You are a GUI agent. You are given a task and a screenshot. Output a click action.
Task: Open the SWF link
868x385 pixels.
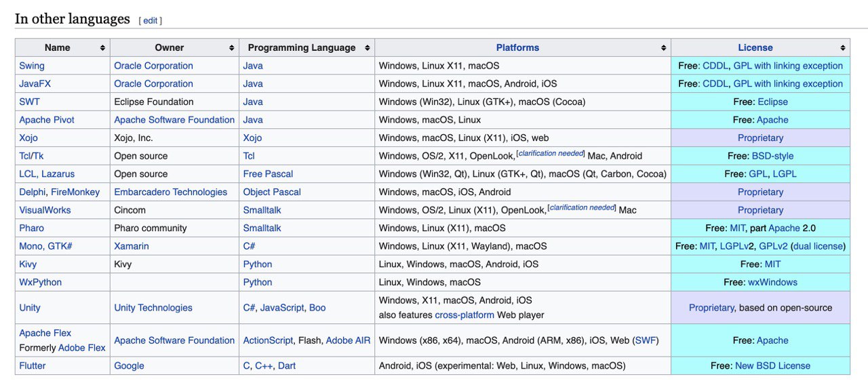coord(645,340)
